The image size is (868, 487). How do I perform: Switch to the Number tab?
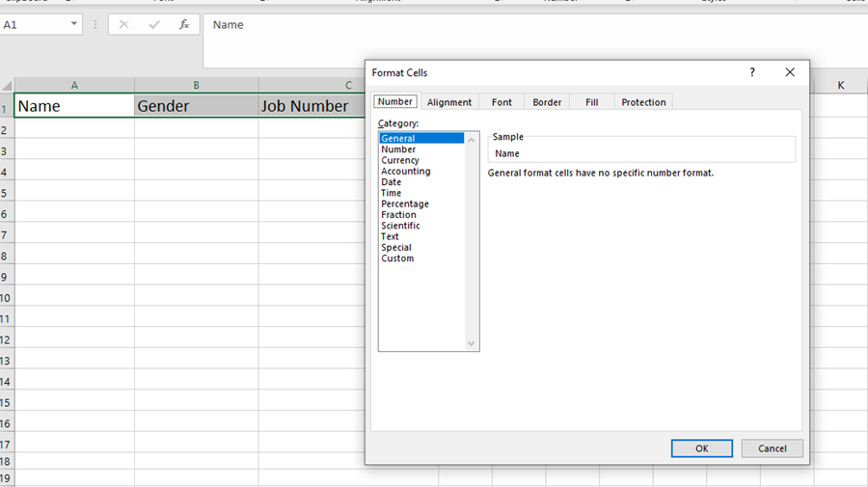tap(395, 102)
